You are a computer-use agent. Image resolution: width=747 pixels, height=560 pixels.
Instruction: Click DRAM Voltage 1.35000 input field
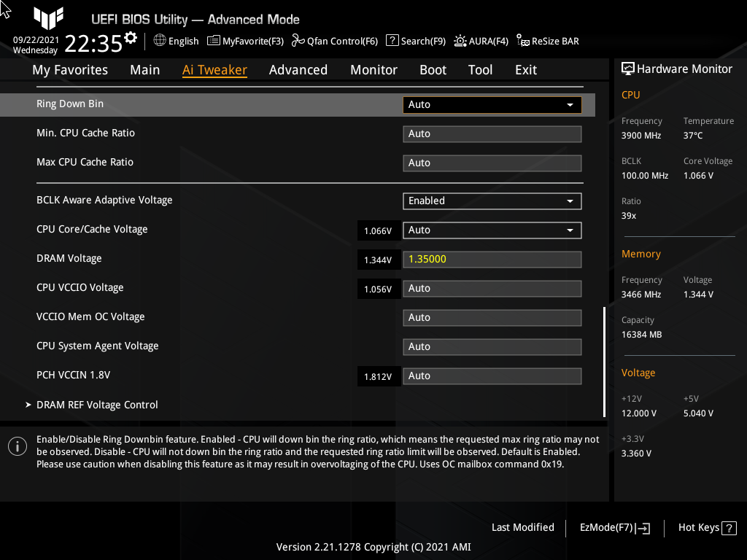[492, 260]
